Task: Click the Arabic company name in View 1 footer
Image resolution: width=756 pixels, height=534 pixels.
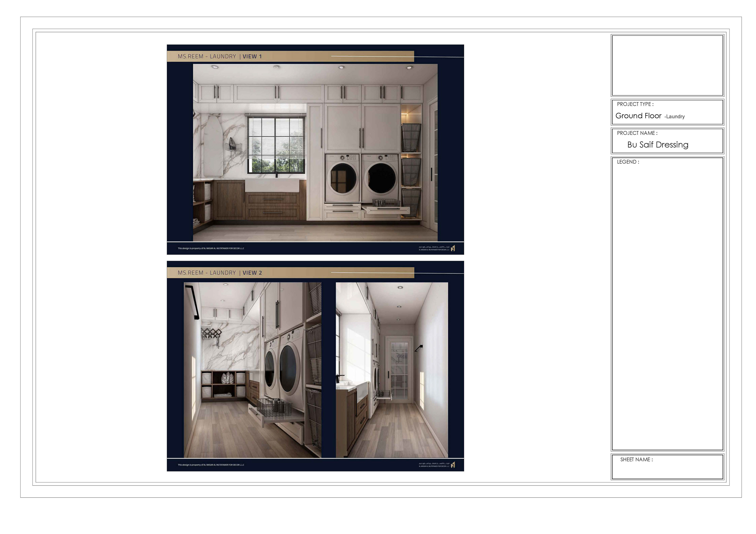Action: [434, 247]
